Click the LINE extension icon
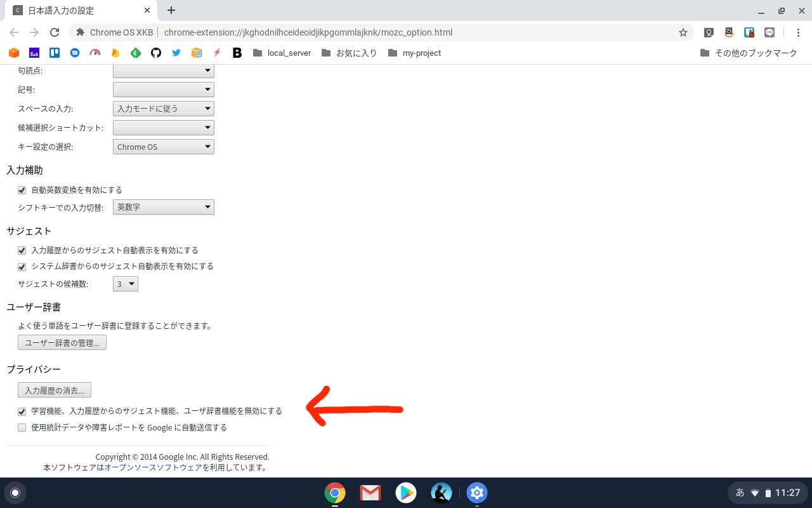 [x=769, y=32]
